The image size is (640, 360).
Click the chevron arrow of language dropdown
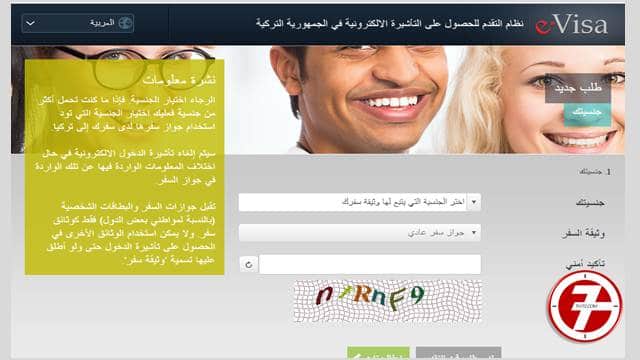coord(30,23)
